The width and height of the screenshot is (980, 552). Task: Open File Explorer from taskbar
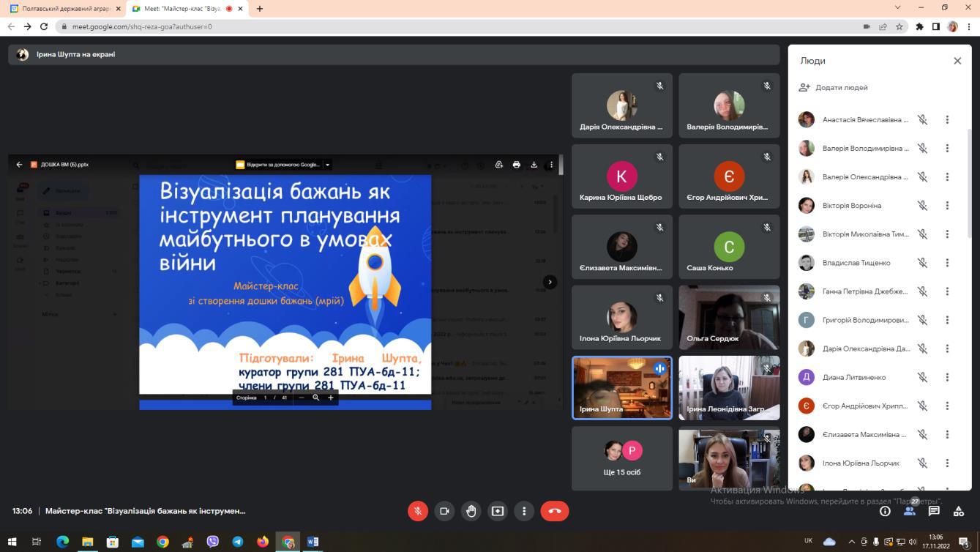pos(87,542)
